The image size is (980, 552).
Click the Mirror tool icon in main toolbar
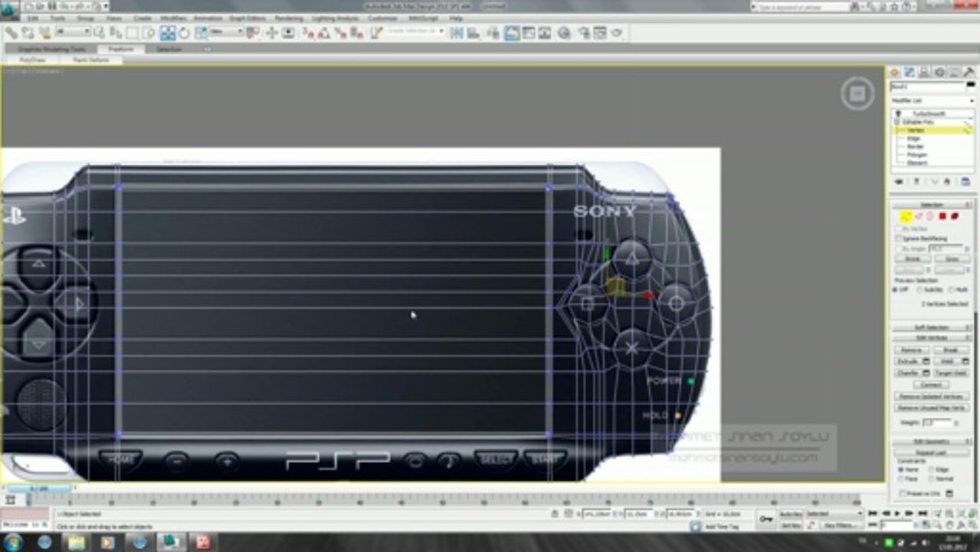pyautogui.click(x=456, y=33)
